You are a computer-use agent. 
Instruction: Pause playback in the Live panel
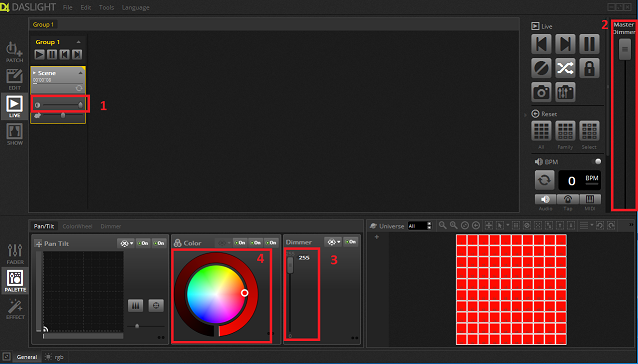(x=589, y=44)
